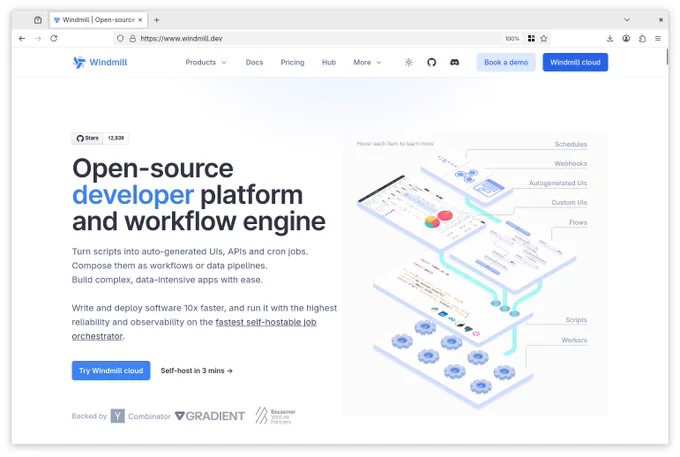Open the Docs nav link
Viewport: 680px width, 457px height.
(x=254, y=62)
